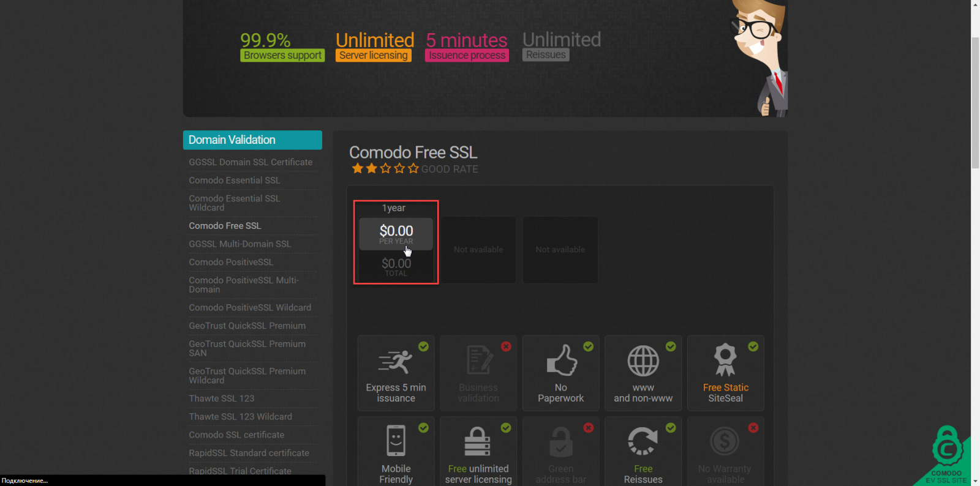Open GGSSL Domain SSL Certificate link
This screenshot has height=486, width=980.
tap(251, 162)
